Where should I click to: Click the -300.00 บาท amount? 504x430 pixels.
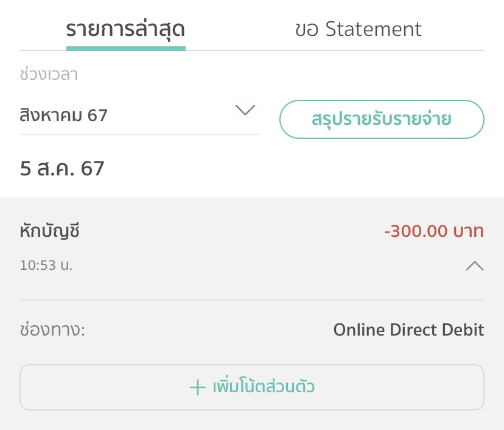pos(434,231)
